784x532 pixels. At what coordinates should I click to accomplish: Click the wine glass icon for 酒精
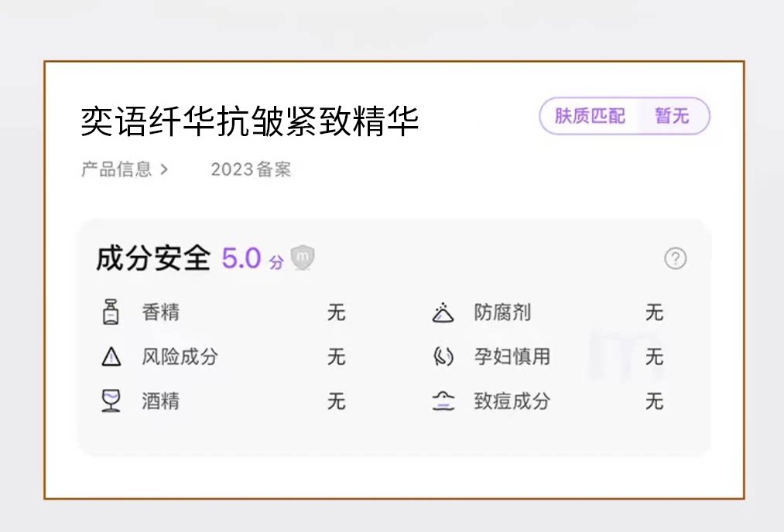point(111,401)
